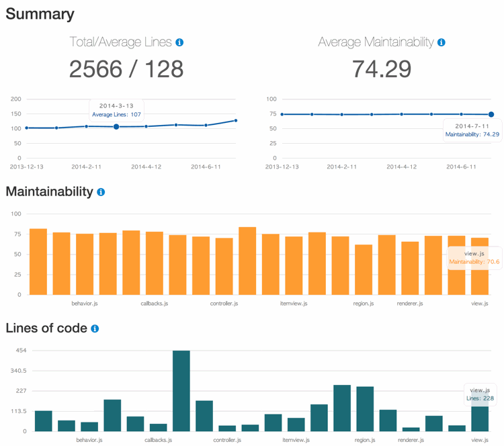The image size is (504, 446).
Task: Select 2013-12-13 point on Maintainability line chart
Action: [282, 114]
